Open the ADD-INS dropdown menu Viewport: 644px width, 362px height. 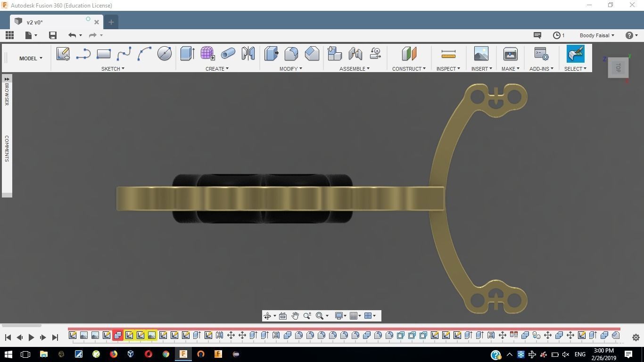(x=541, y=69)
